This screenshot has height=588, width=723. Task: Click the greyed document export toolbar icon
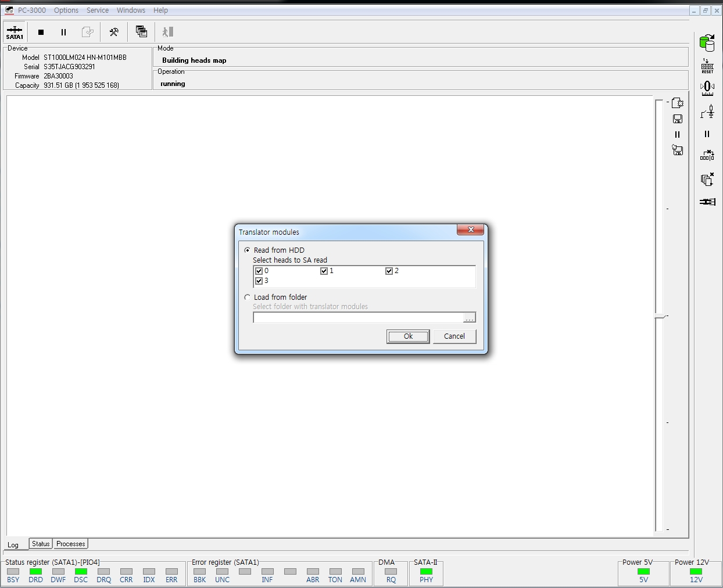[x=87, y=32]
